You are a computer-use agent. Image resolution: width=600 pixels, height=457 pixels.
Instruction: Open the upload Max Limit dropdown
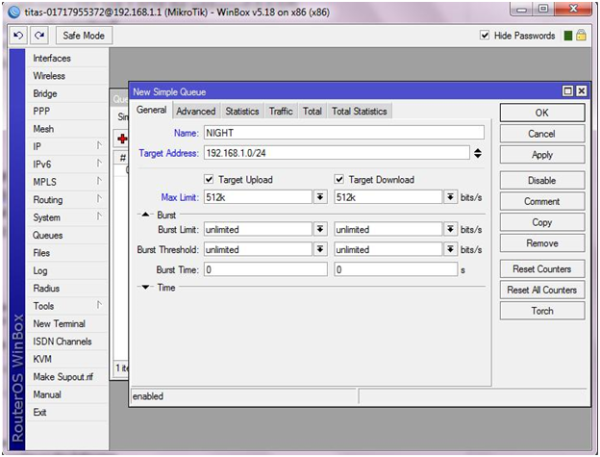[x=320, y=197]
